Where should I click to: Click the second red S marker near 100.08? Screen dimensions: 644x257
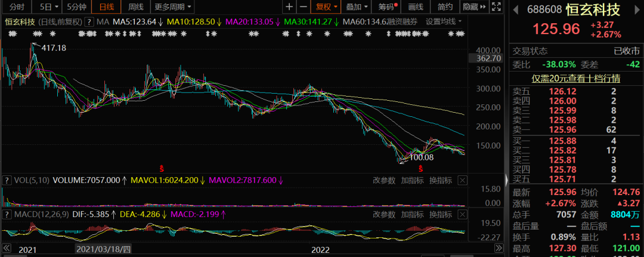[x=420, y=168]
